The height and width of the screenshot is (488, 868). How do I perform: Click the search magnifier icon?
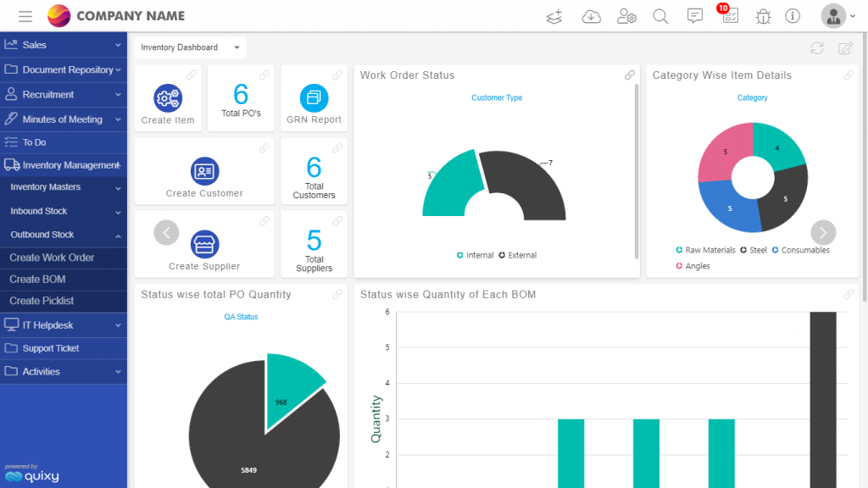[x=660, y=17]
